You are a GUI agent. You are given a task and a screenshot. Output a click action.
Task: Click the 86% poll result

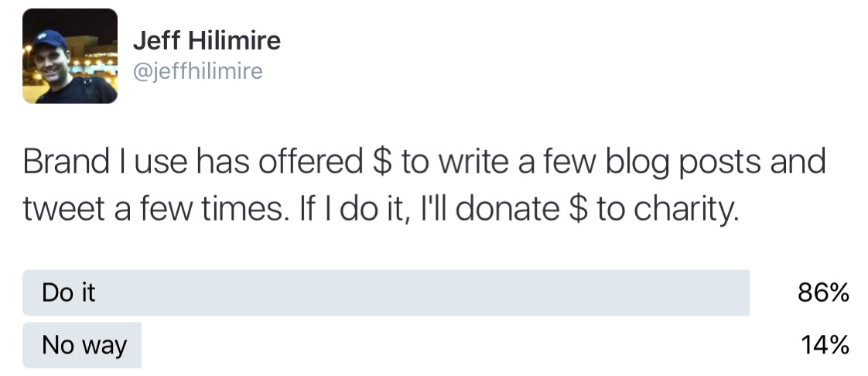point(823,292)
